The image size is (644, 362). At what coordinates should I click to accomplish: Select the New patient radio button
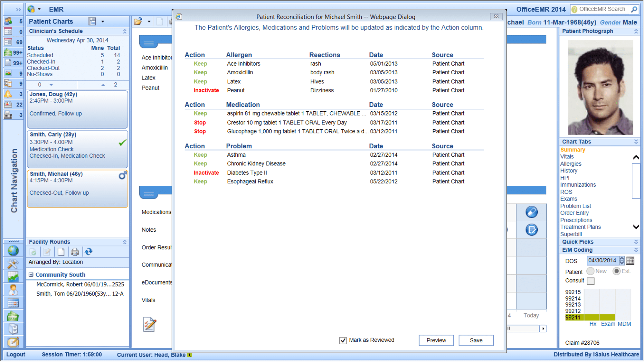590,271
